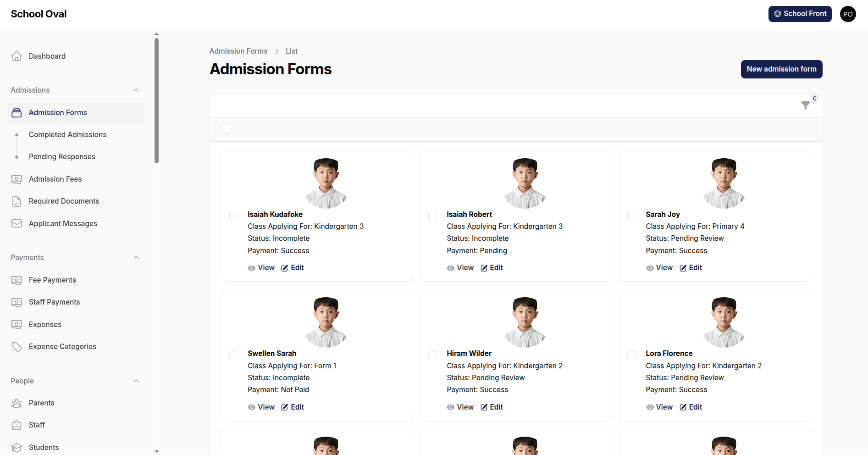This screenshot has height=455, width=868.
Task: Click the sidebar vertical scrollbar thumb
Action: pos(156,100)
